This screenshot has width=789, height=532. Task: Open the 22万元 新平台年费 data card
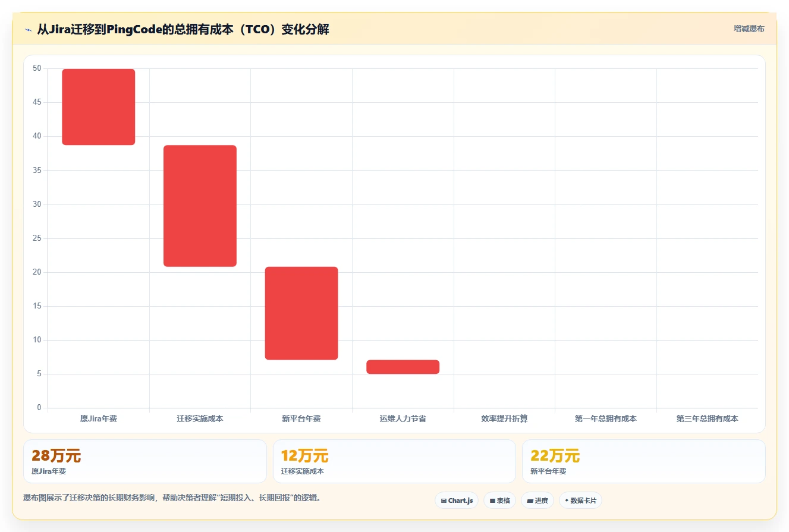[644, 461]
